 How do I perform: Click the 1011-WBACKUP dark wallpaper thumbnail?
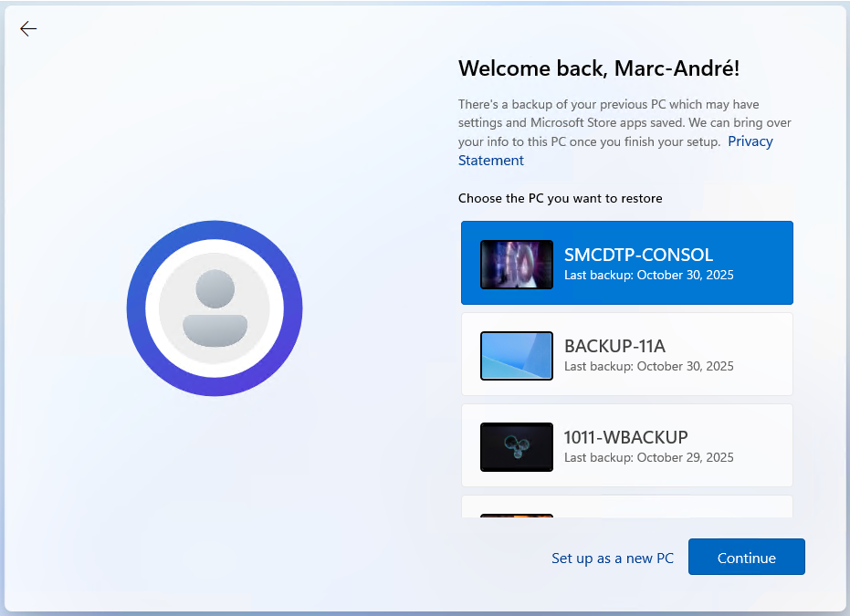coord(517,447)
